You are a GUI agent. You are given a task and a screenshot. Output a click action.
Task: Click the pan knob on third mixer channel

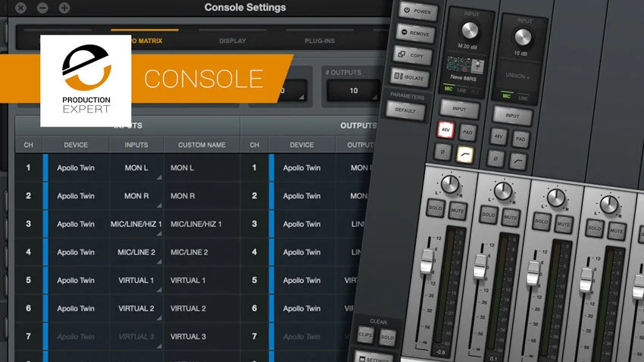[556, 198]
